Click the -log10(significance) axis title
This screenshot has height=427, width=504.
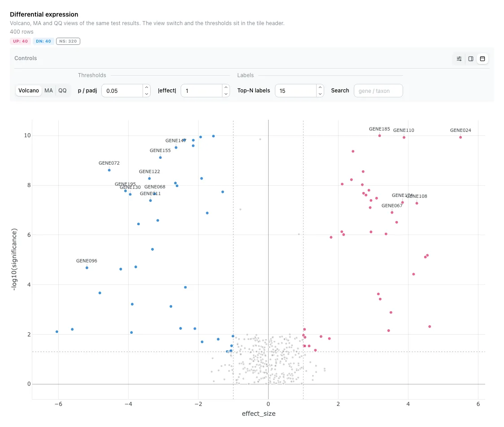pyautogui.click(x=14, y=260)
